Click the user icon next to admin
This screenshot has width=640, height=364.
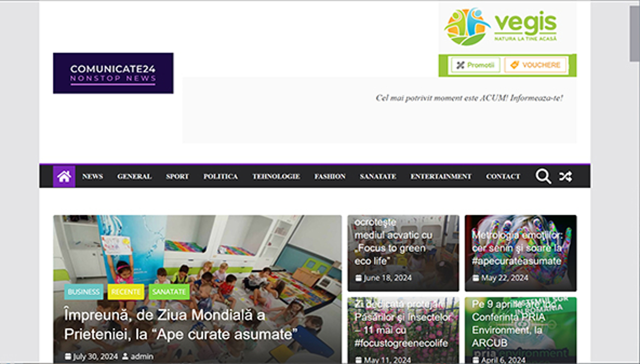point(126,356)
